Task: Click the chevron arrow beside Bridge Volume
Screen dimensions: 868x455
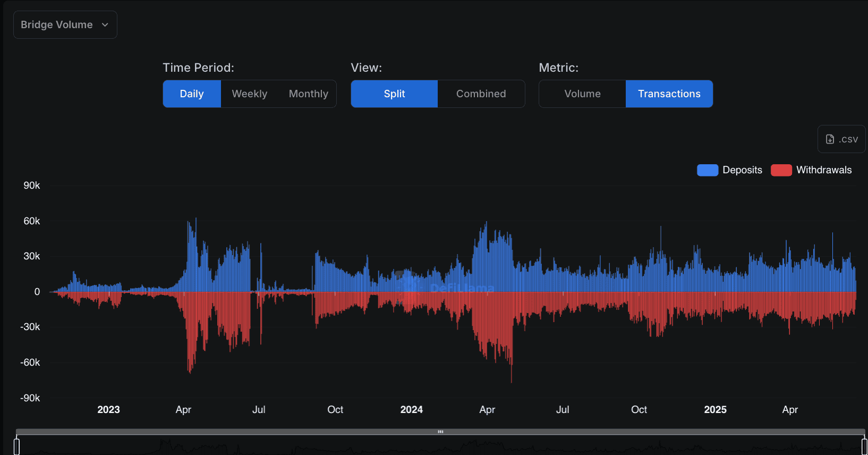Action: [105, 25]
